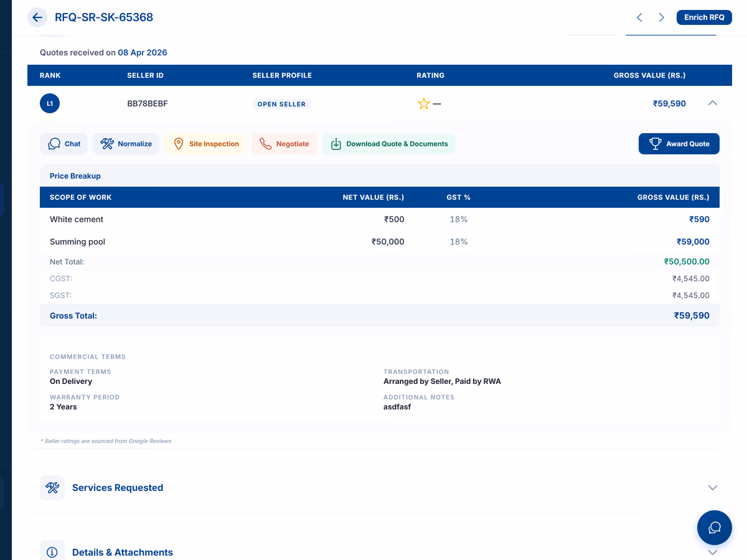This screenshot has width=747, height=560.
Task: Click the Enrich RFQ button
Action: point(704,17)
